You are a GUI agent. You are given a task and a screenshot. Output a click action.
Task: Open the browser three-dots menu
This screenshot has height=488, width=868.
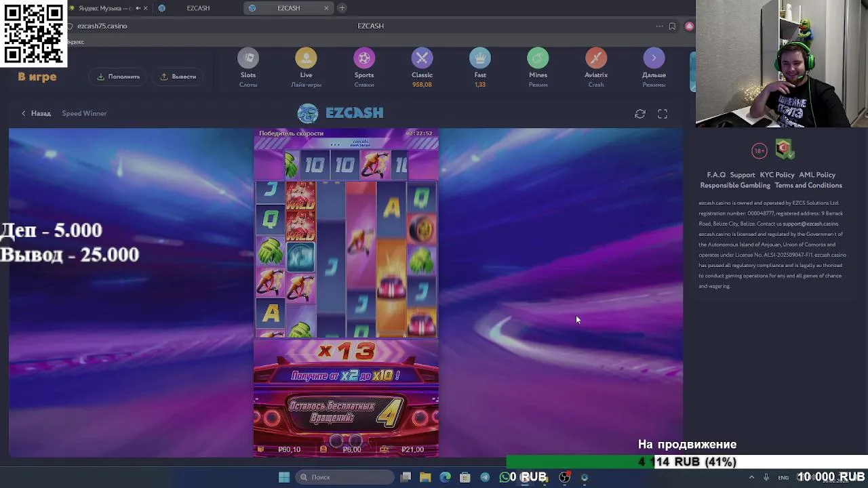click(x=659, y=26)
